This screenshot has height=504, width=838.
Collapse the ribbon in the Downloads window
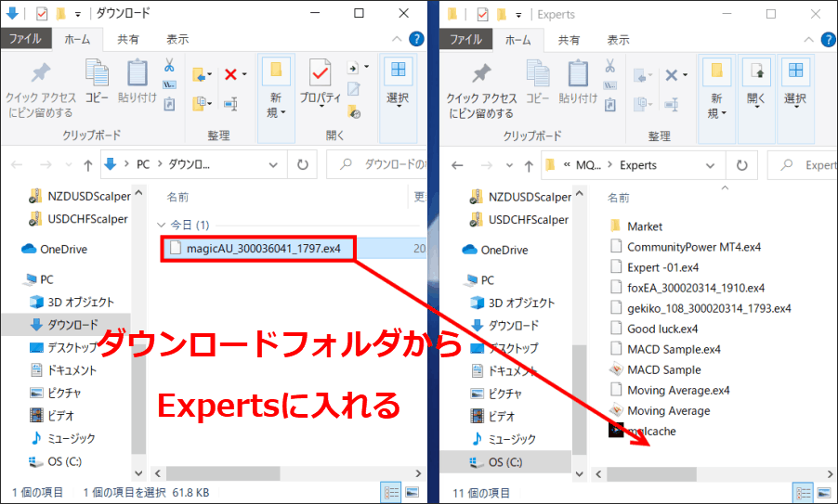pyautogui.click(x=396, y=39)
